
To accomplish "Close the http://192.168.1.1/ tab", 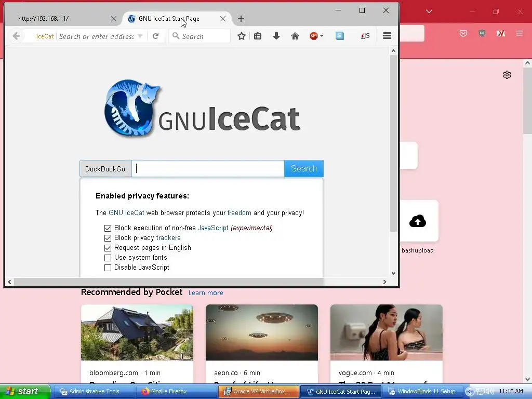I will (114, 19).
